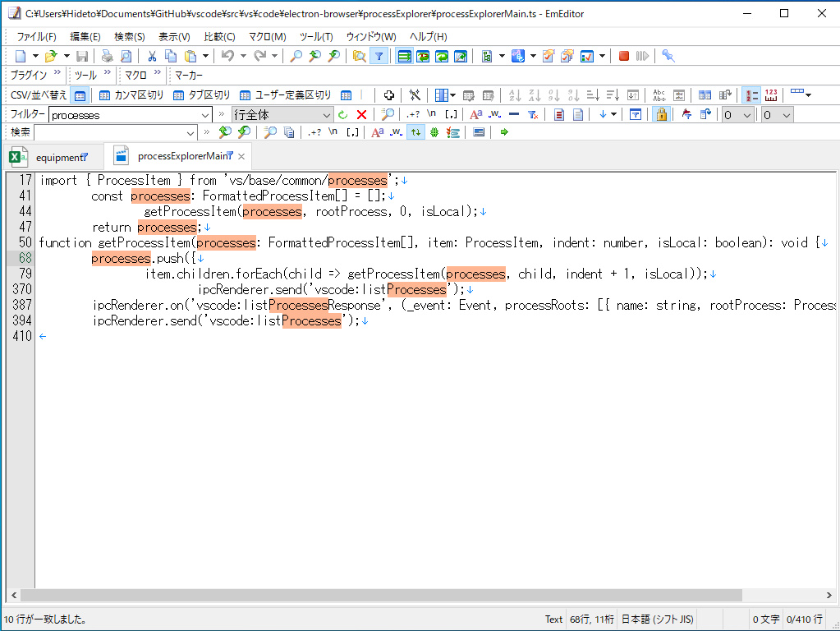Screen dimensions: 840x631
Task: Click the カンマ区切り button
Action: 131,94
